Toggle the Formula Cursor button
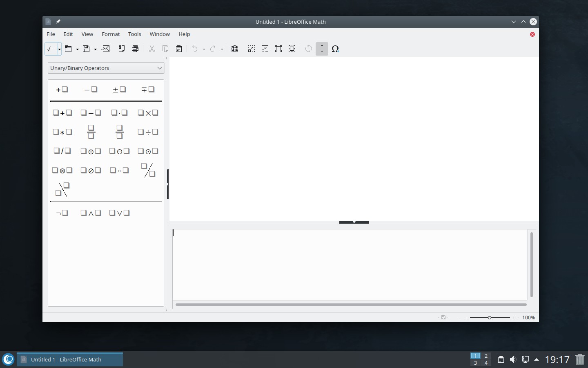588x368 pixels. (322, 49)
